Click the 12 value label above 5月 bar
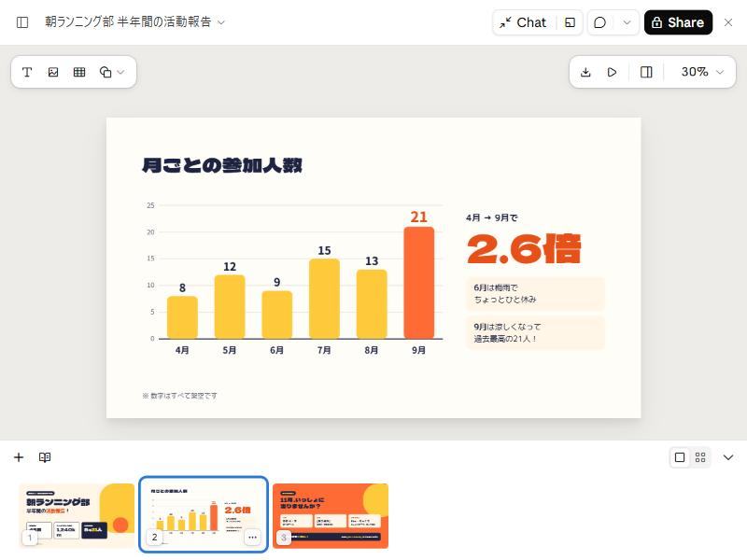This screenshot has width=747, height=560. pyautogui.click(x=230, y=267)
